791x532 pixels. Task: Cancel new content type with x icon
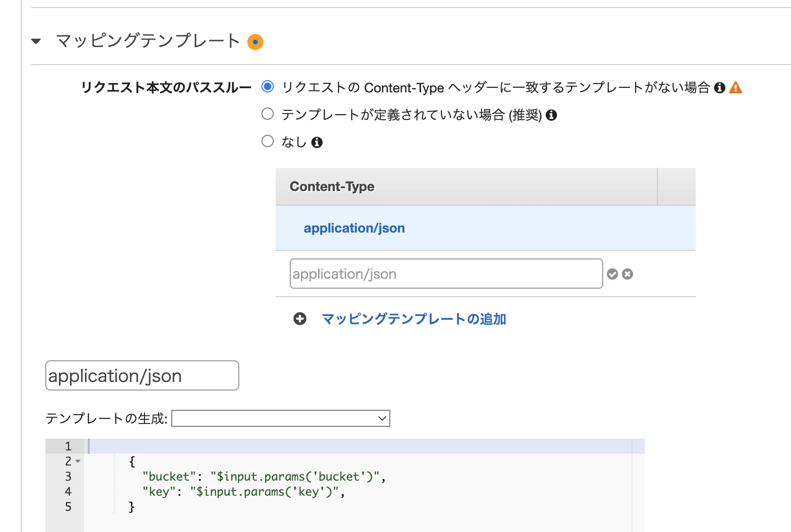627,274
